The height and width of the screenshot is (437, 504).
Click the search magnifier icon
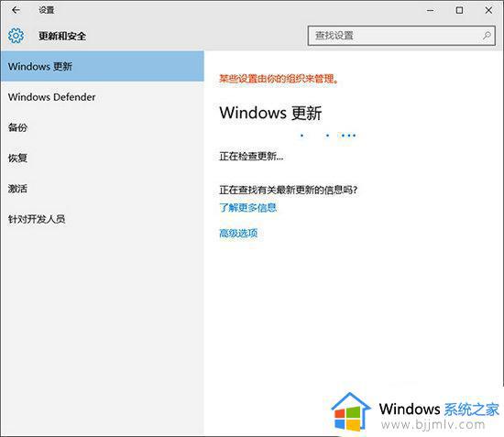click(487, 36)
